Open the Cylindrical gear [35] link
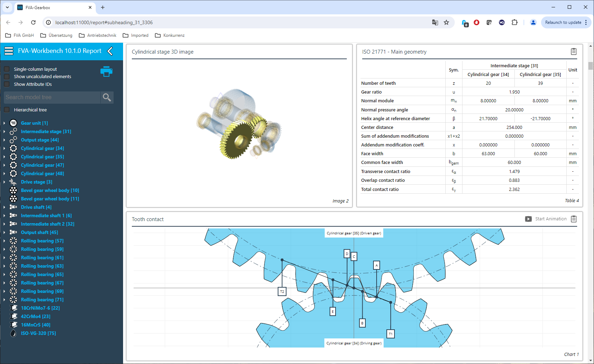 pyautogui.click(x=42, y=157)
